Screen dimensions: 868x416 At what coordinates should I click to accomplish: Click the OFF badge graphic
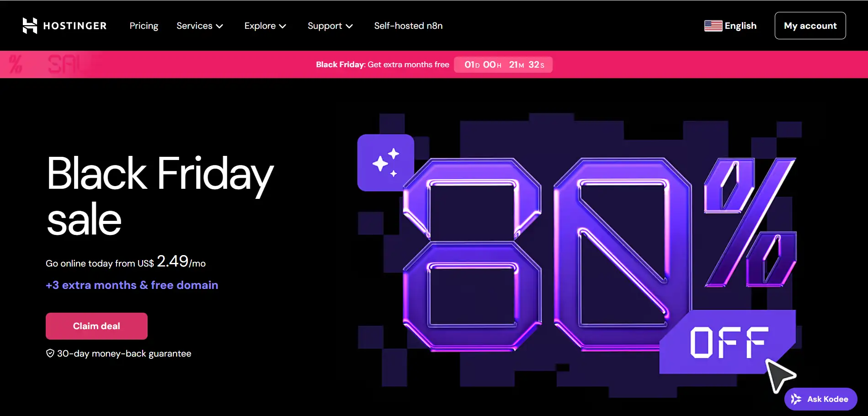[728, 342]
